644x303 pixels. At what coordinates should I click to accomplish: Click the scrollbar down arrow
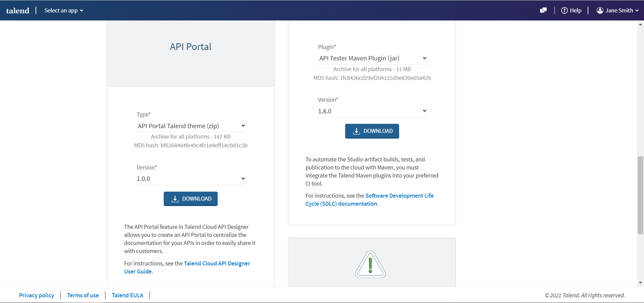640,283
